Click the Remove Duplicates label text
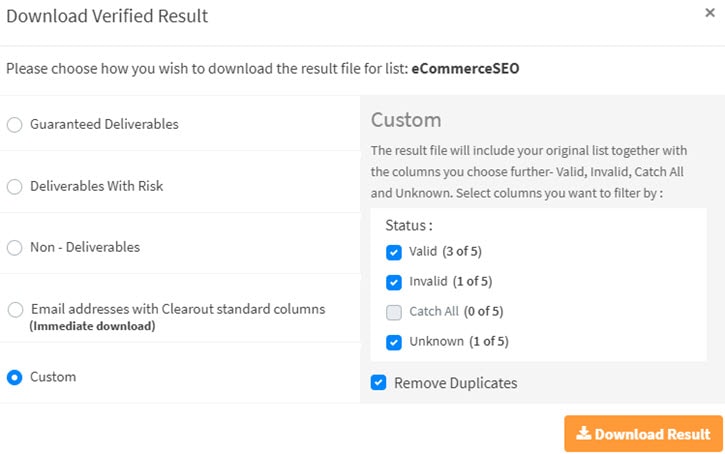Image resolution: width=725 pixels, height=454 pixels. coord(455,383)
